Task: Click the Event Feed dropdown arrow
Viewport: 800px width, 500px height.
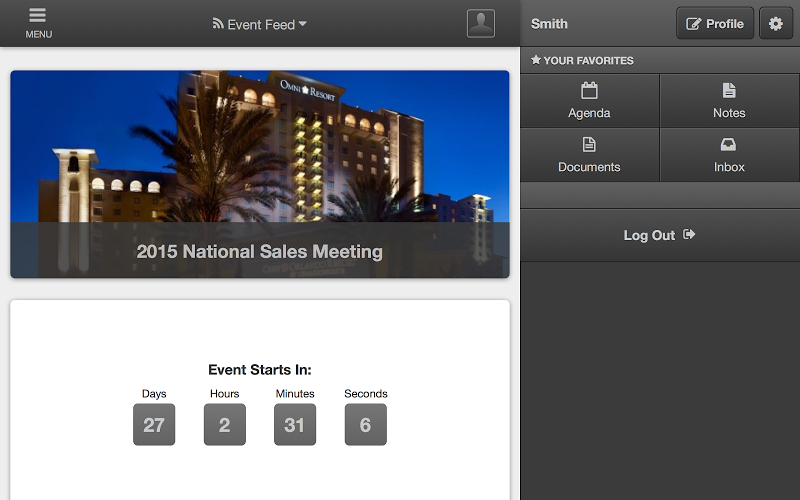Action: [303, 24]
